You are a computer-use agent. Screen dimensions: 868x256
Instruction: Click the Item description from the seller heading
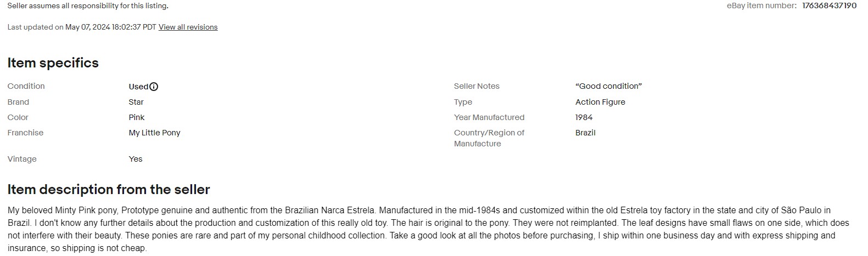click(109, 190)
